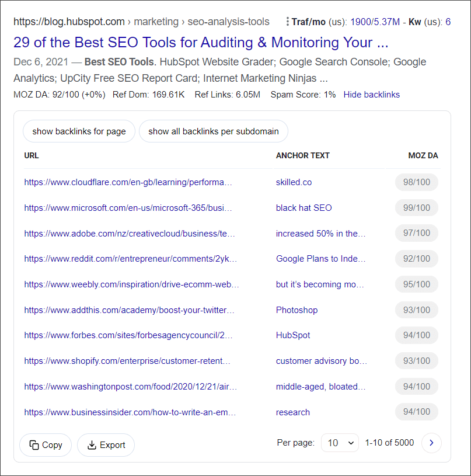Click the 92/100 badge in reddit row
The height and width of the screenshot is (476, 471).
(x=417, y=259)
